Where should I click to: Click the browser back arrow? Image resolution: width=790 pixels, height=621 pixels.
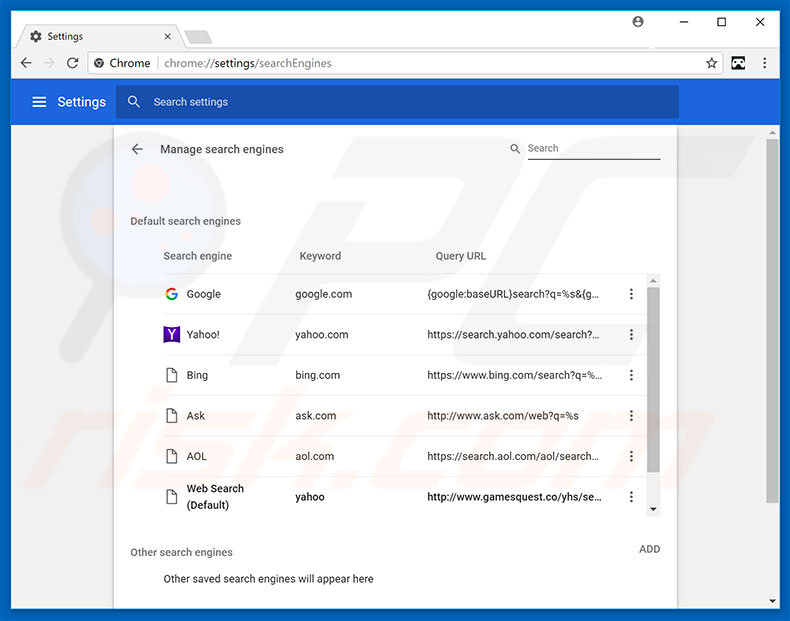[26, 63]
